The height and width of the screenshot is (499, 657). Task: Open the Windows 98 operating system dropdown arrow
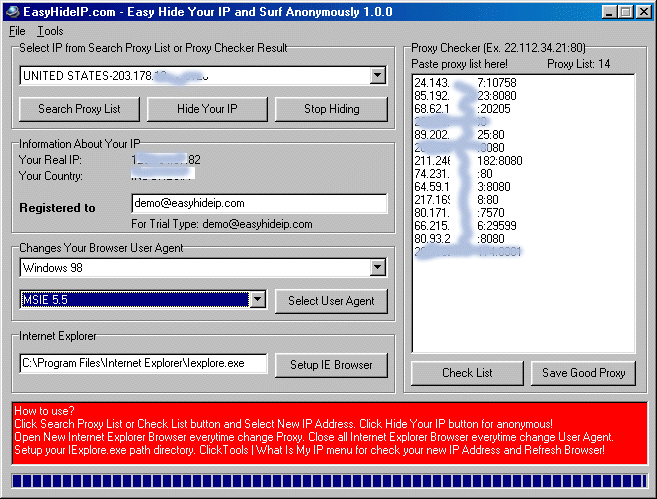[x=378, y=267]
